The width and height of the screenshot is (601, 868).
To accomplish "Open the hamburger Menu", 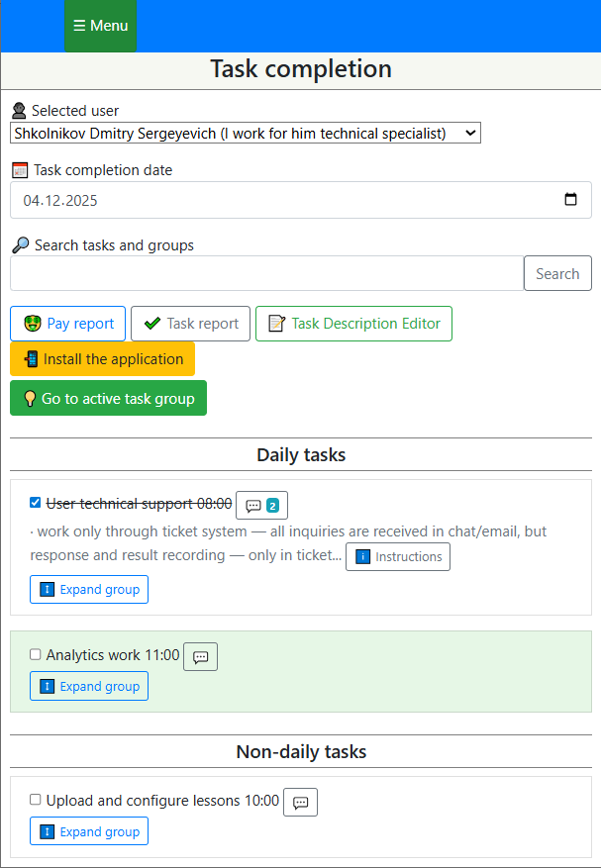I will [100, 26].
